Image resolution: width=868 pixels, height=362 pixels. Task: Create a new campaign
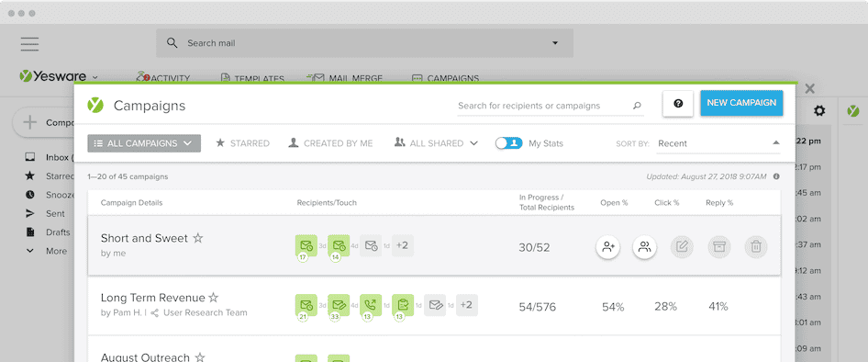tap(741, 103)
